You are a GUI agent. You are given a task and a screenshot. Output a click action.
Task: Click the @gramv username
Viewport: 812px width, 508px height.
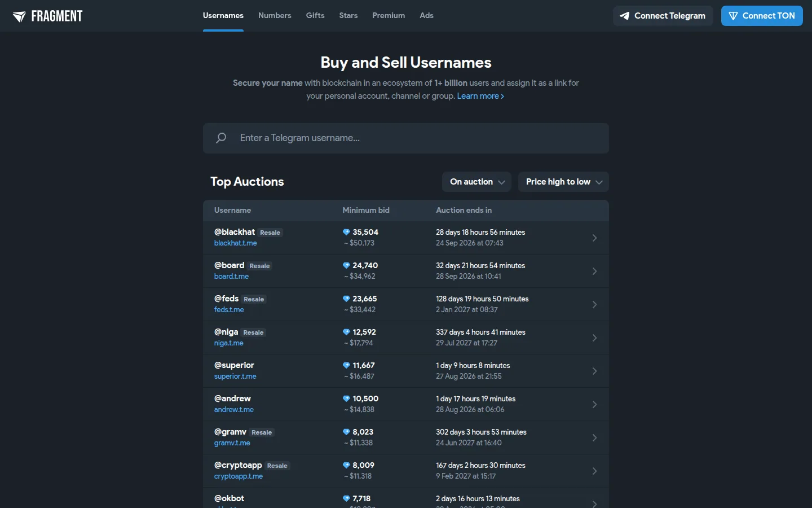click(x=230, y=432)
